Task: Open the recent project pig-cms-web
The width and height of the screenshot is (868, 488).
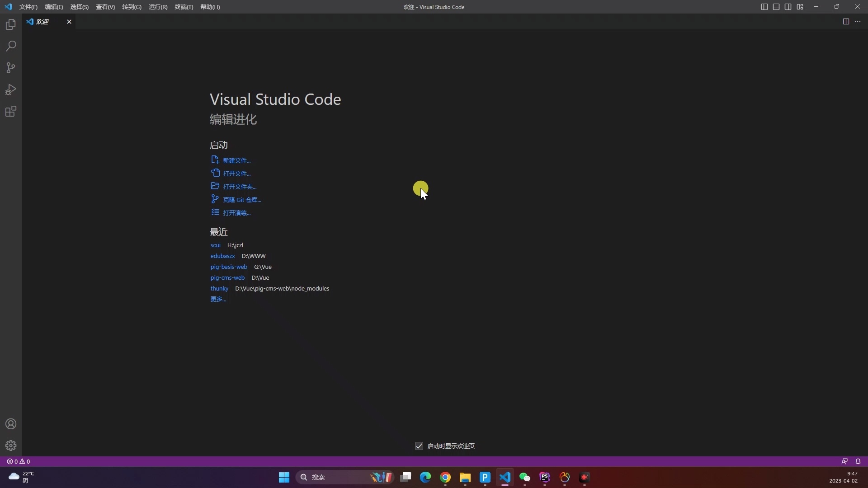Action: coord(228,277)
